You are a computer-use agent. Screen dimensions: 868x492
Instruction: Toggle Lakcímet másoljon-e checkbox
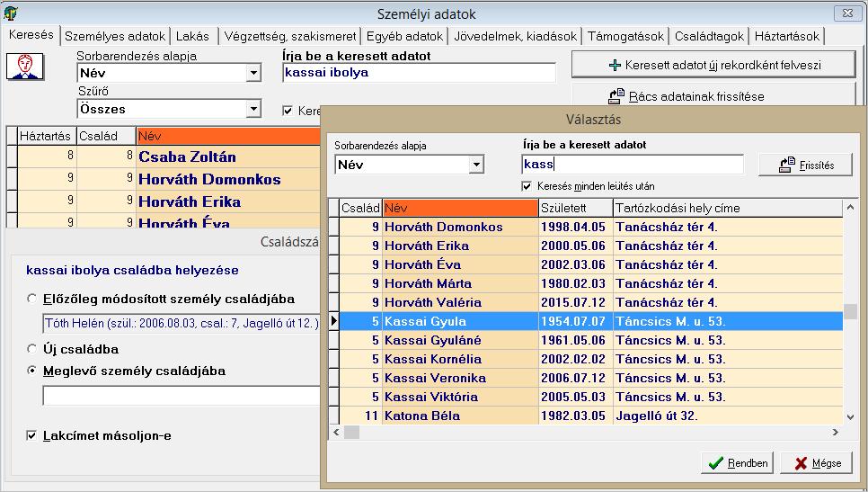tap(31, 435)
